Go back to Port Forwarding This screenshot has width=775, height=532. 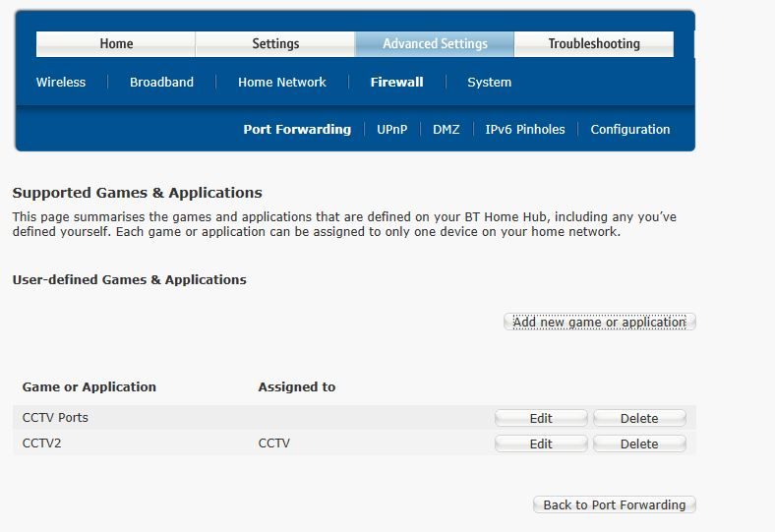(615, 504)
